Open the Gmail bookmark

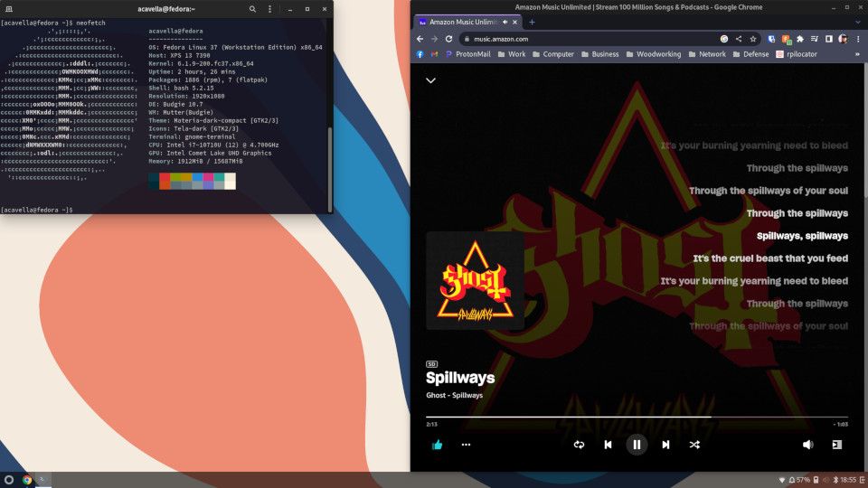click(435, 54)
